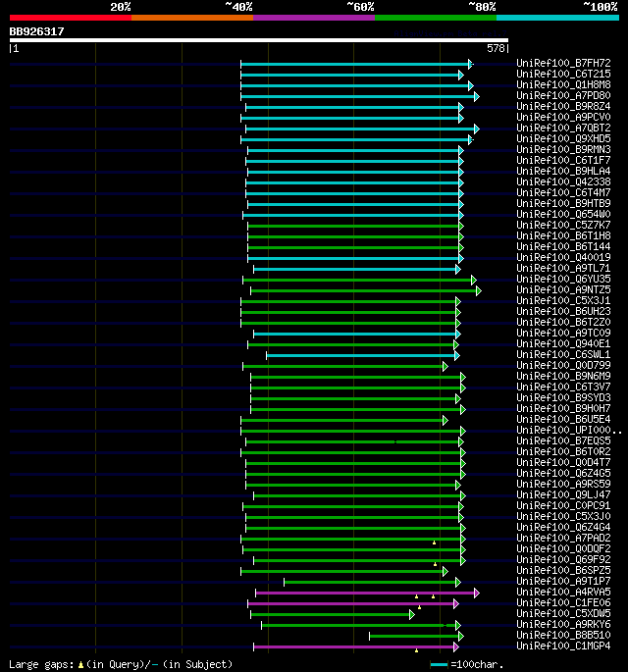Viewport: 628px width, 672px height.
Task: Click the purple ~60% legend segment
Action: [314, 18]
